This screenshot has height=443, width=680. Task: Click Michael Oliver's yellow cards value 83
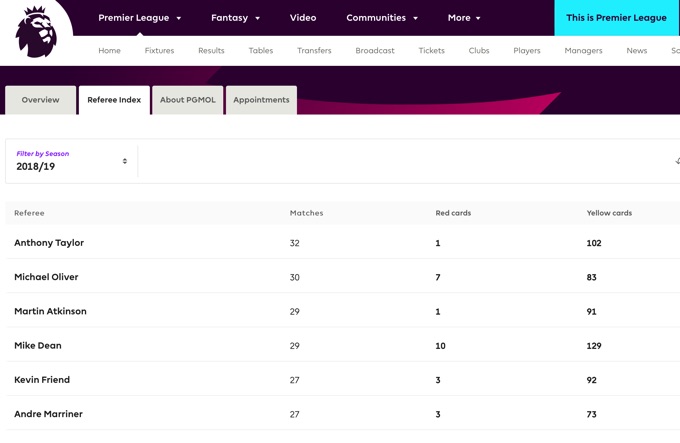pyautogui.click(x=591, y=277)
